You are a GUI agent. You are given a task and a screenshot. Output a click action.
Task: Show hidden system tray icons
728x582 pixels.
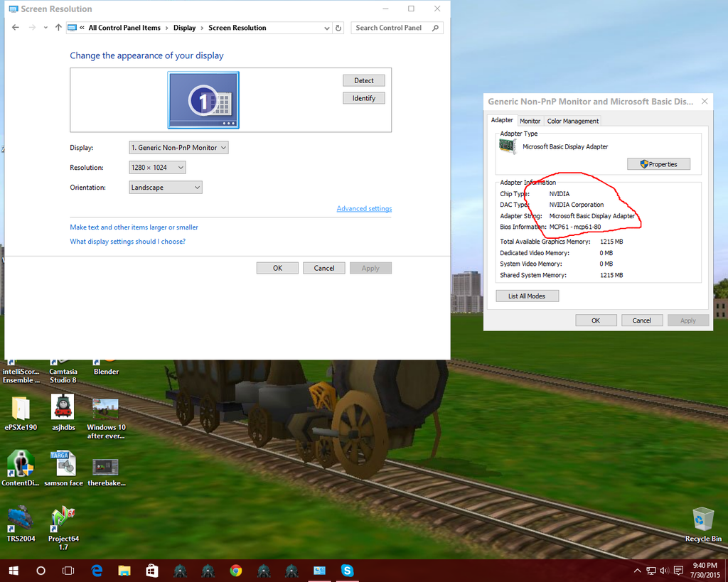click(x=638, y=571)
